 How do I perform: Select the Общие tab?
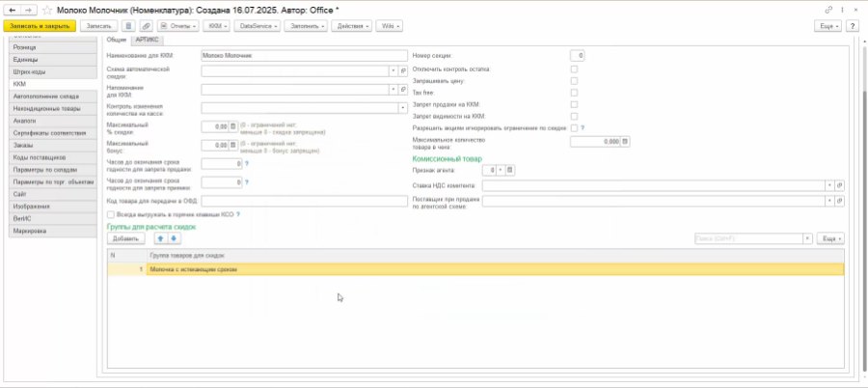[x=116, y=40]
